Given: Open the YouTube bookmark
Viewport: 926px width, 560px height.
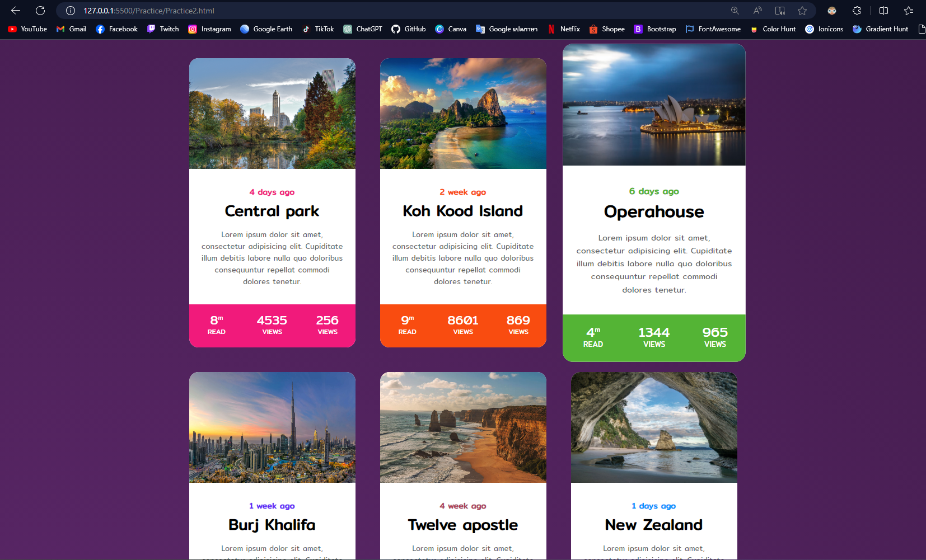Looking at the screenshot, I should click(x=27, y=29).
